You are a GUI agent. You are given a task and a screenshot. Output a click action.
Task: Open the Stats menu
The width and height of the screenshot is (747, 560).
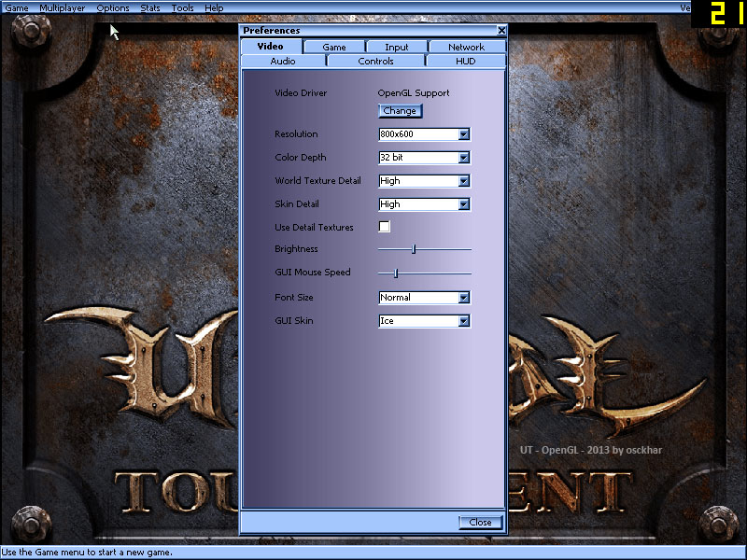[150, 8]
